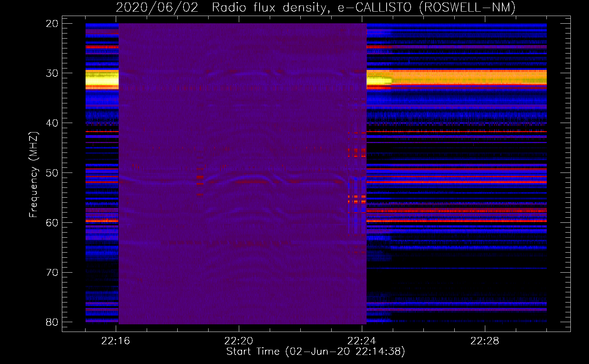Image resolution: width=589 pixels, height=364 pixels.
Task: Click the 40 MHz frequency tick label
Action: click(x=52, y=123)
